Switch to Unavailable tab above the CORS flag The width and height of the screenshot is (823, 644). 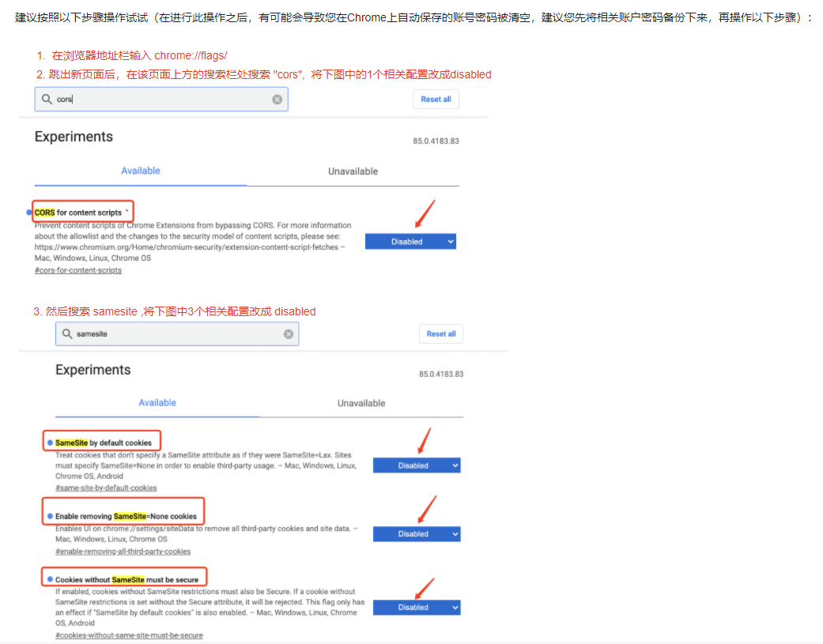pyautogui.click(x=353, y=171)
